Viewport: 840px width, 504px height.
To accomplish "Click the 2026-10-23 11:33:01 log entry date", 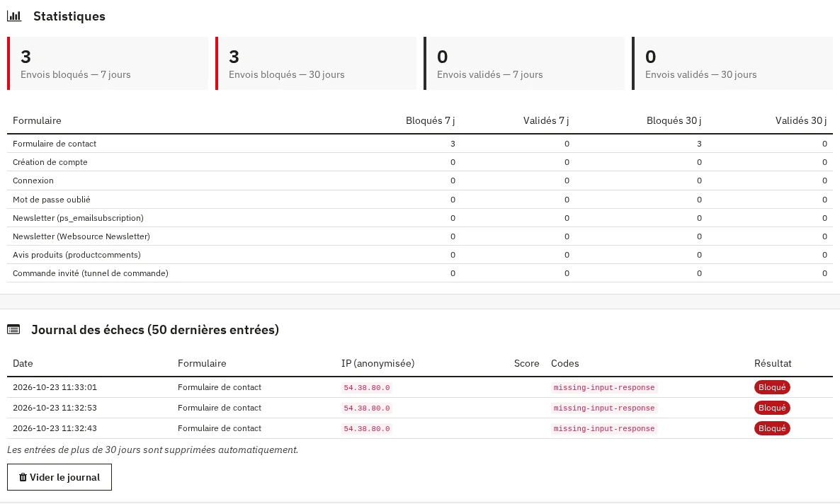I will tap(55, 387).
